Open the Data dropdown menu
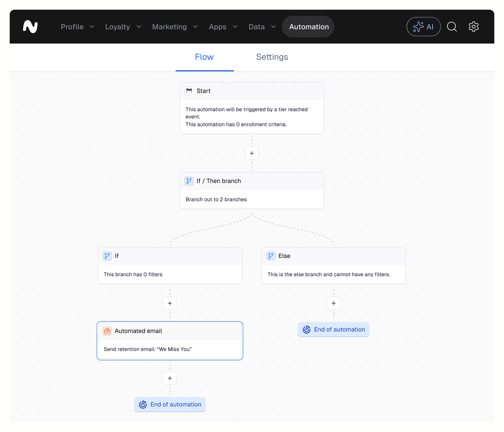The image size is (504, 432). 262,27
